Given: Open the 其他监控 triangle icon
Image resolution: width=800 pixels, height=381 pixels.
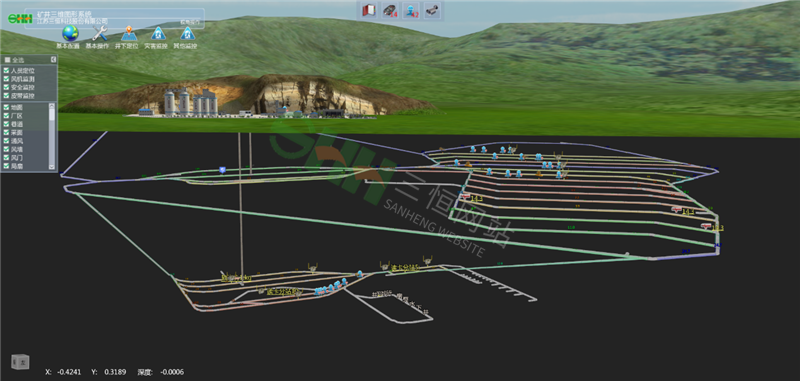Looking at the screenshot, I should (x=187, y=34).
